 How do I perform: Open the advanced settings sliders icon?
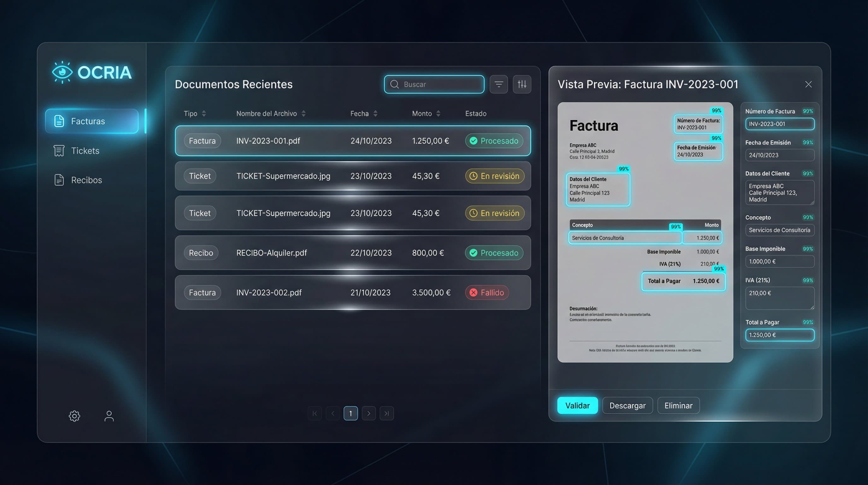tap(522, 84)
